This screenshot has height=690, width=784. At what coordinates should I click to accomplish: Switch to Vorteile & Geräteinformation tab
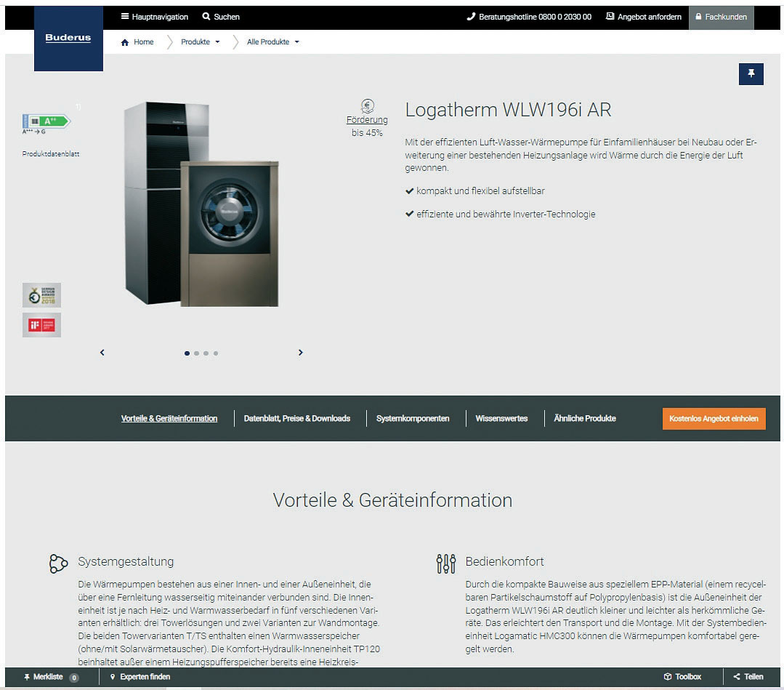pyautogui.click(x=169, y=418)
